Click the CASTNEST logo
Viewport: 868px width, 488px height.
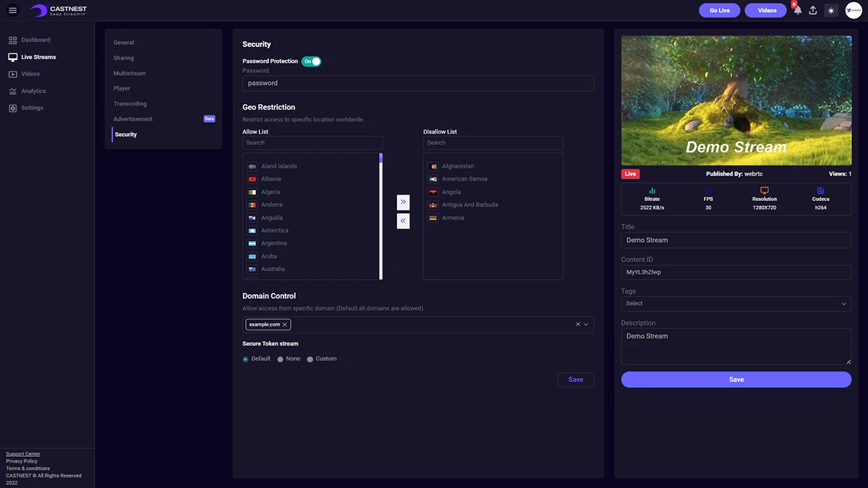tap(59, 10)
